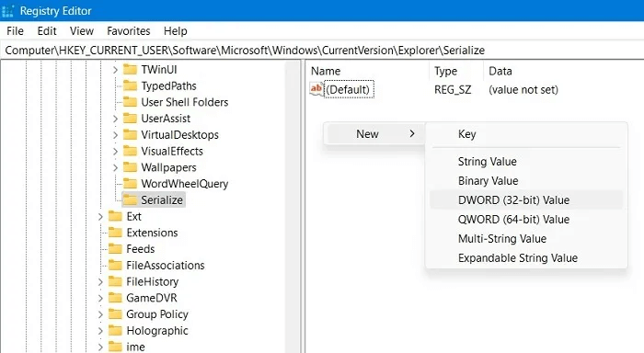
Task: Click the GameDVR folder icon
Action: coord(115,298)
